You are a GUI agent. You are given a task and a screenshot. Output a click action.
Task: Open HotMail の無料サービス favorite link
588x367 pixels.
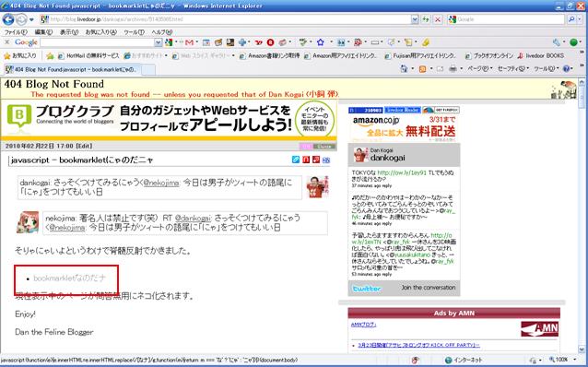tap(88, 56)
